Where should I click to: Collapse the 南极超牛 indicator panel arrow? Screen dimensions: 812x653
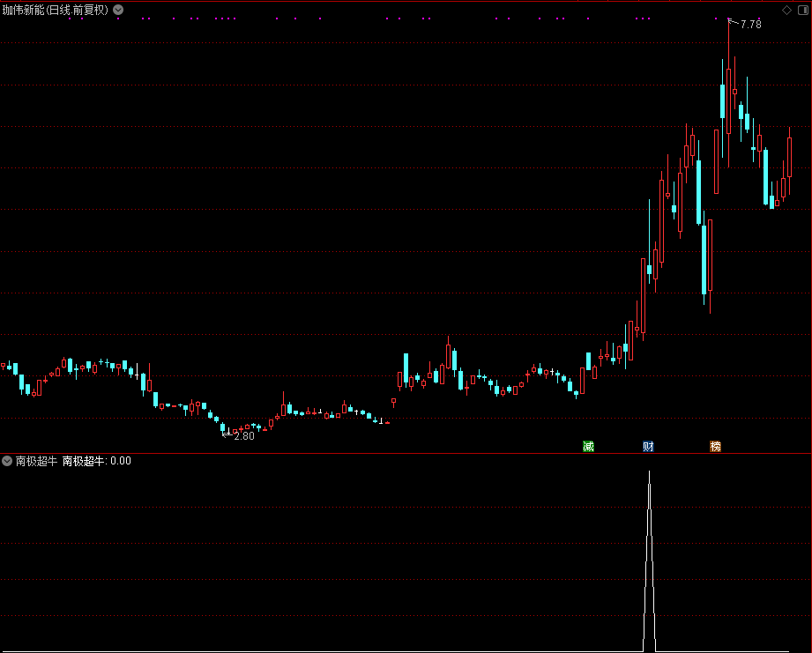tap(7, 461)
